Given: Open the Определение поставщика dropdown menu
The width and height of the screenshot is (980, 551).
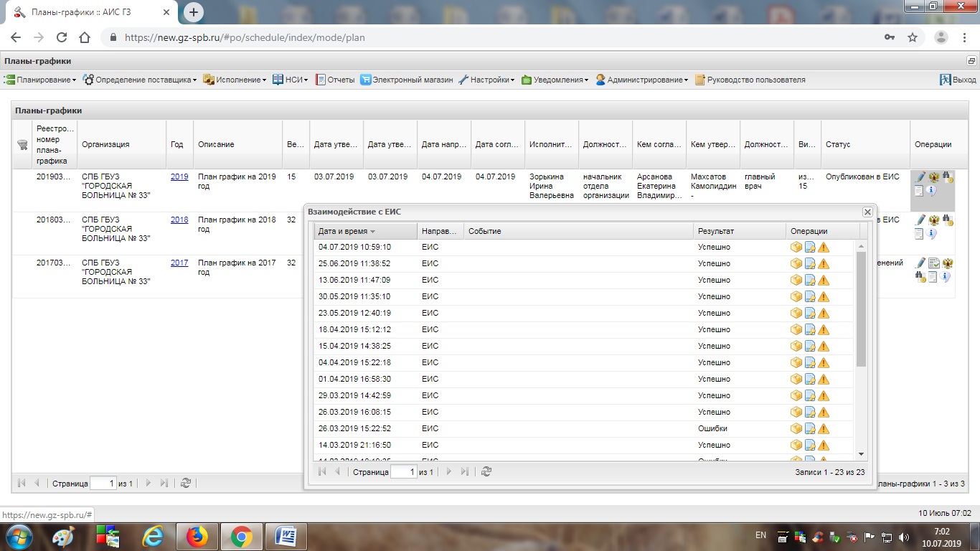Looking at the screenshot, I should pyautogui.click(x=139, y=80).
